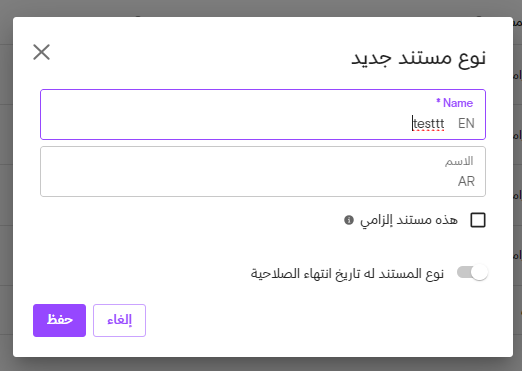Click the required asterisk next to Name
Screen dimensions: 522x371
[438, 101]
